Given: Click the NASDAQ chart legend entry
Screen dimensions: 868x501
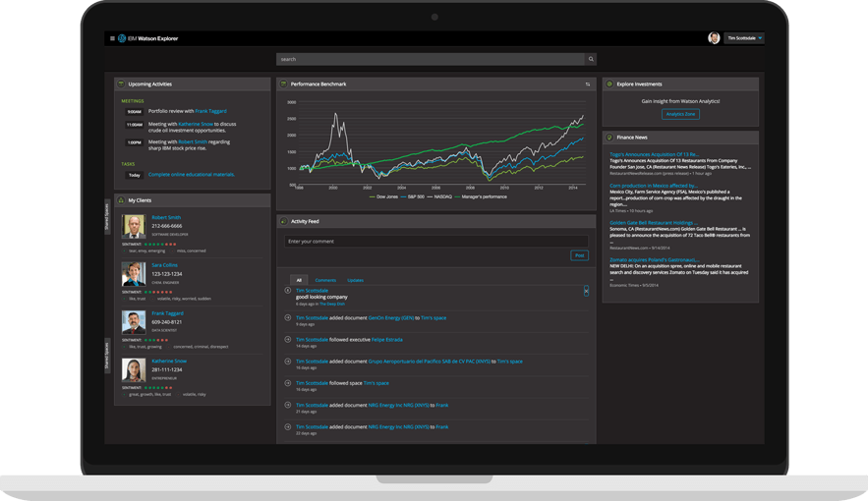Looking at the screenshot, I should coord(439,196).
